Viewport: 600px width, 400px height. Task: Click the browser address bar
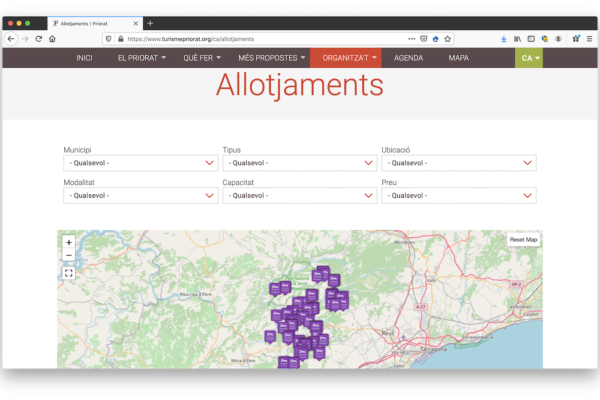click(x=260, y=39)
